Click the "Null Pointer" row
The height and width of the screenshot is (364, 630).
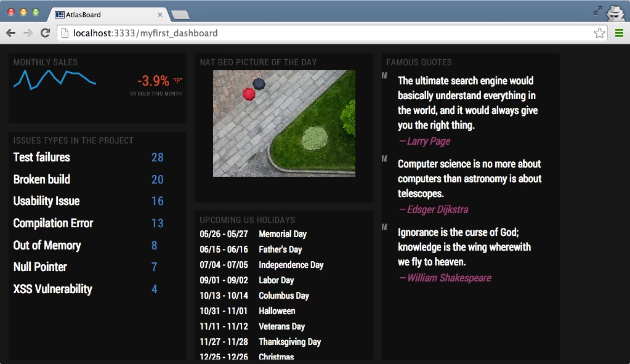tap(40, 267)
